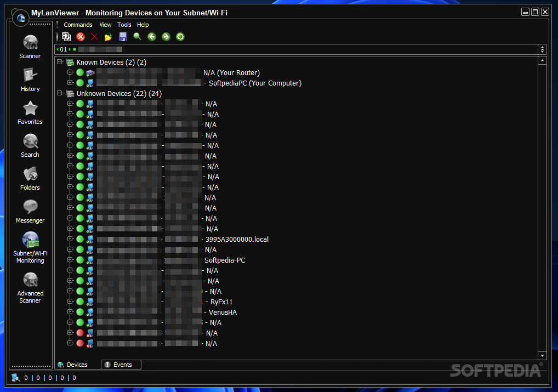The height and width of the screenshot is (392, 558).
Task: Select the VenusHA entry
Action: [223, 313]
